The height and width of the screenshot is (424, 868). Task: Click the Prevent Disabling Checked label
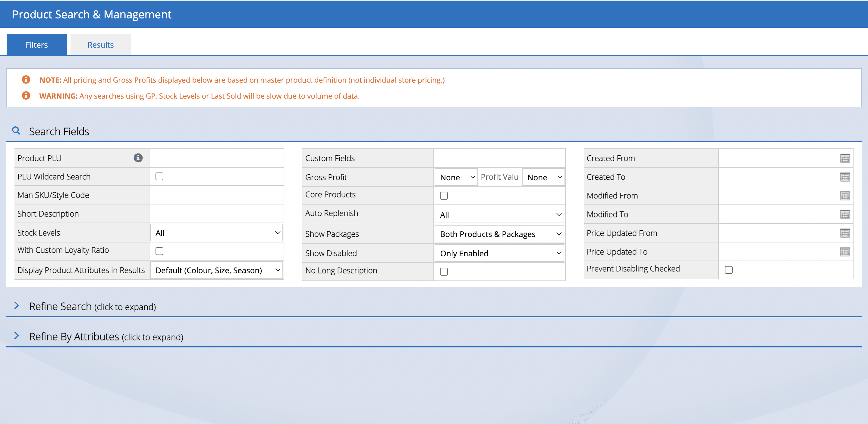[633, 269]
